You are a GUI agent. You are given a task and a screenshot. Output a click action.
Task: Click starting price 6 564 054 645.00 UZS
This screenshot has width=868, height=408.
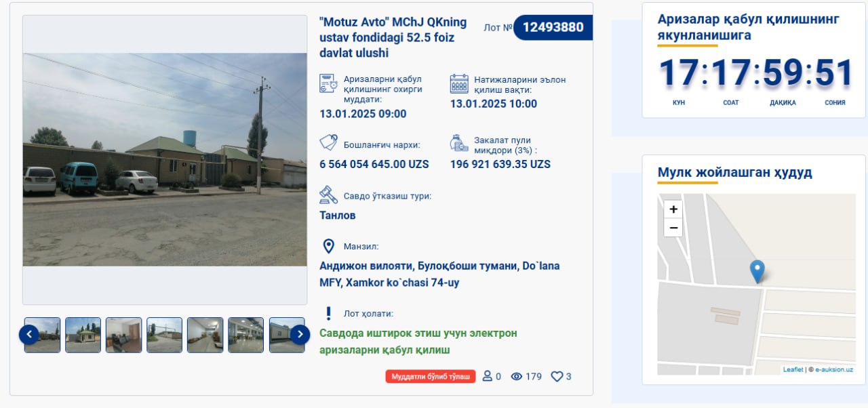pos(374,164)
